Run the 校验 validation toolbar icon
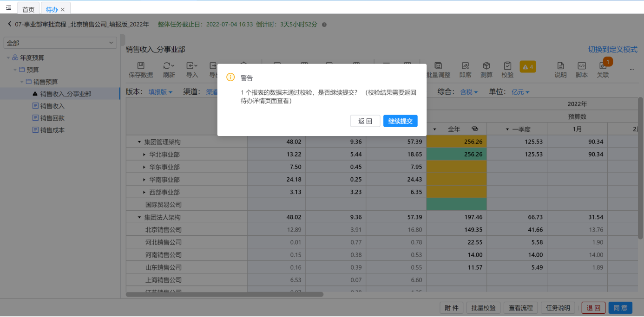 [x=507, y=66]
